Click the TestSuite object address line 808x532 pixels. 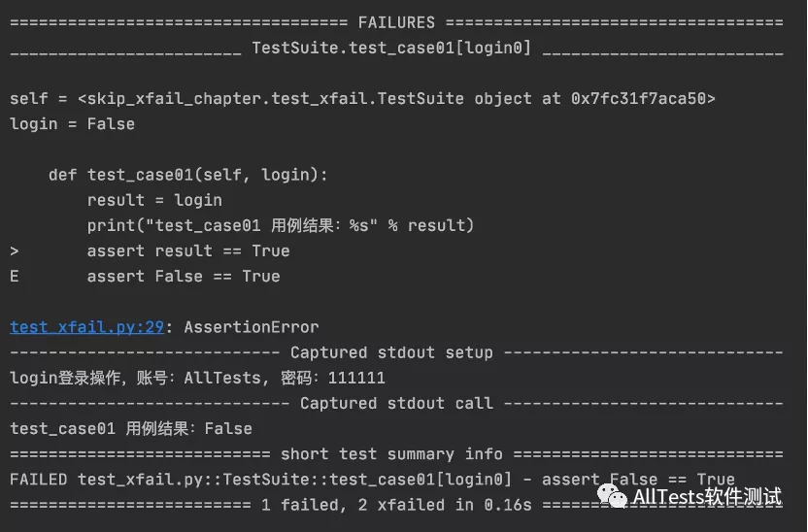[x=362, y=99]
